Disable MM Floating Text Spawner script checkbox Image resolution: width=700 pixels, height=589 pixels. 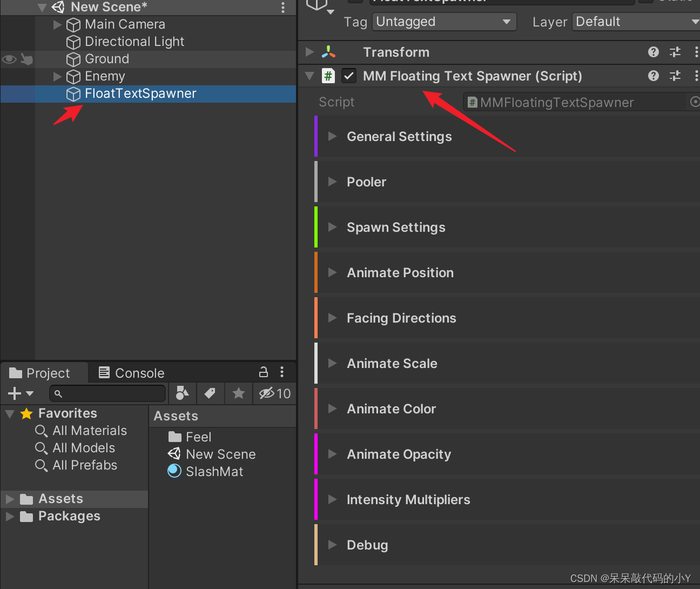[349, 76]
